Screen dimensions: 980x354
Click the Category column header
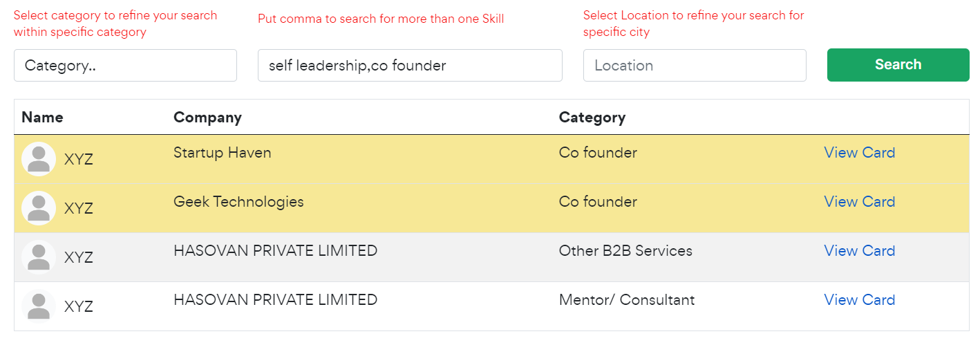pyautogui.click(x=592, y=118)
